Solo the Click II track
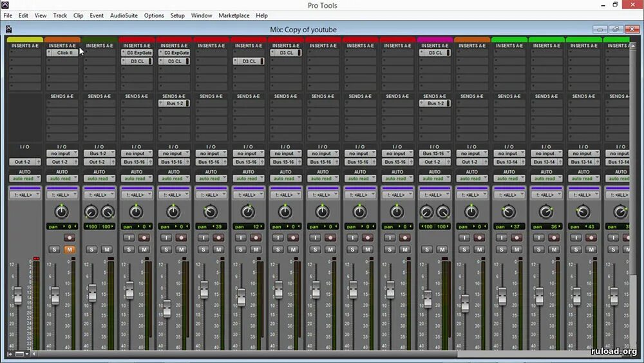 coord(54,250)
